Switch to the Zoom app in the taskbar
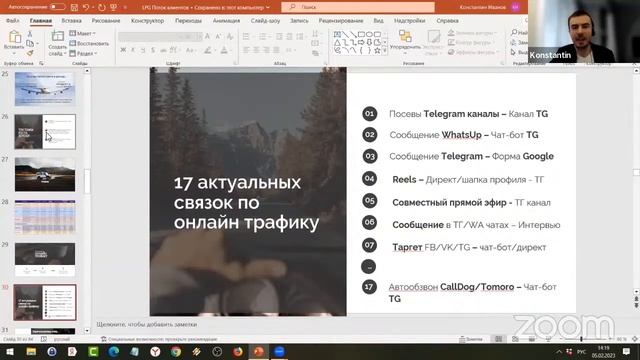 pos(279,351)
